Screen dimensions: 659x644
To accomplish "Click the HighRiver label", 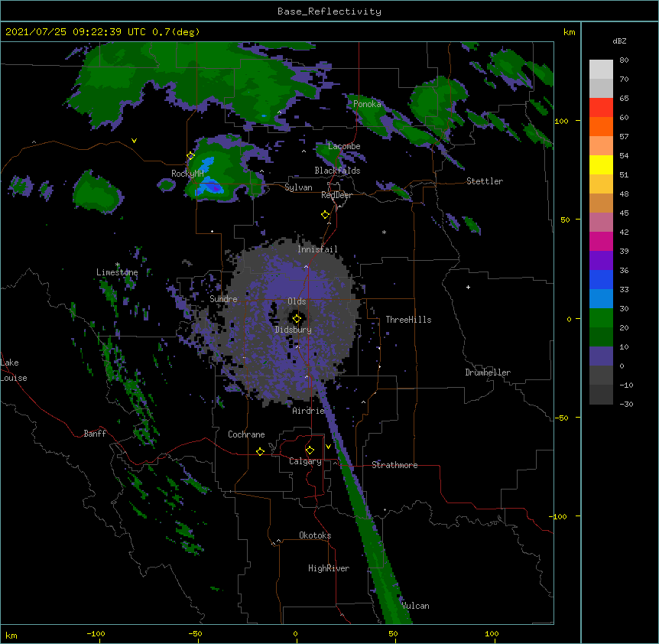I will pos(329,568).
